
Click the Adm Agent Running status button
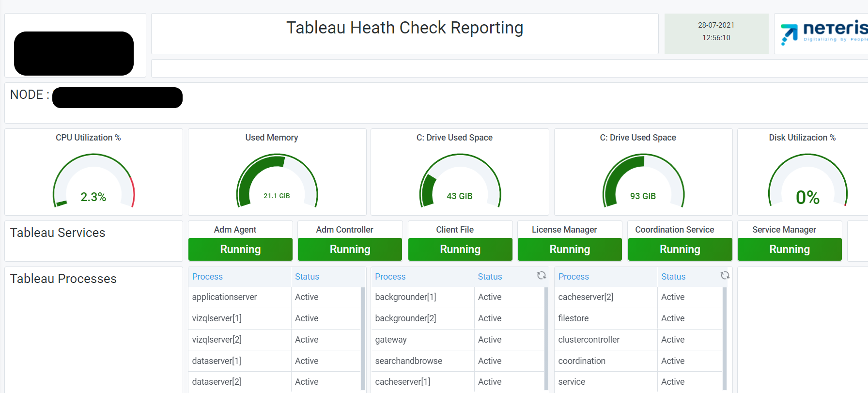point(240,249)
